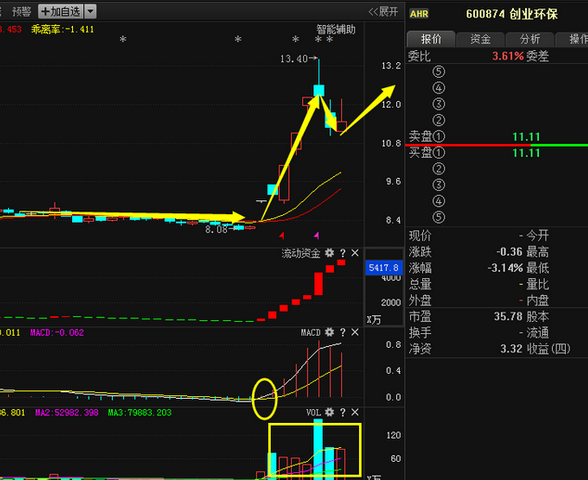The height and width of the screenshot is (480, 588).
Task: Switch to the 资金 tab
Action: (x=480, y=39)
